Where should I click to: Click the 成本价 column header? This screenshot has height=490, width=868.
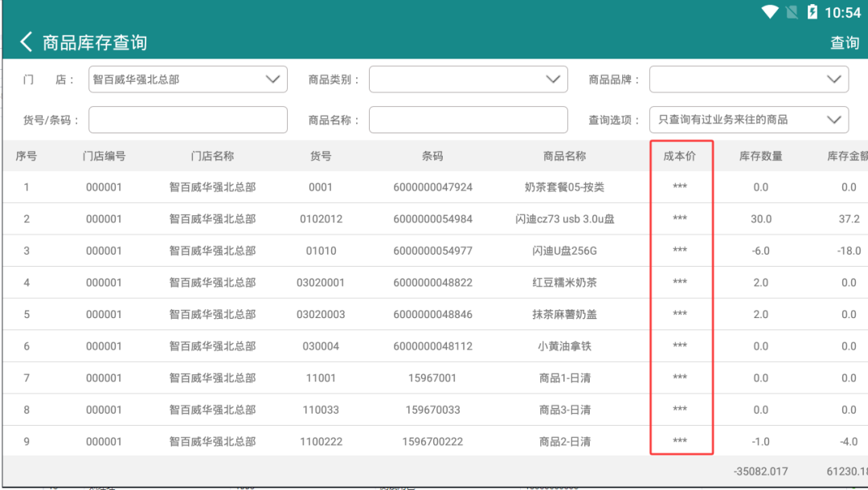[680, 156]
